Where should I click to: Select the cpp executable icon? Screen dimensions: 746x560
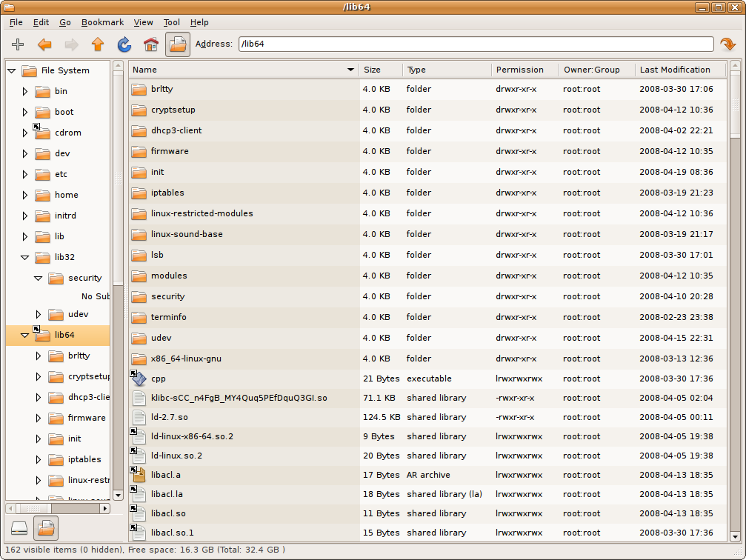(x=139, y=378)
